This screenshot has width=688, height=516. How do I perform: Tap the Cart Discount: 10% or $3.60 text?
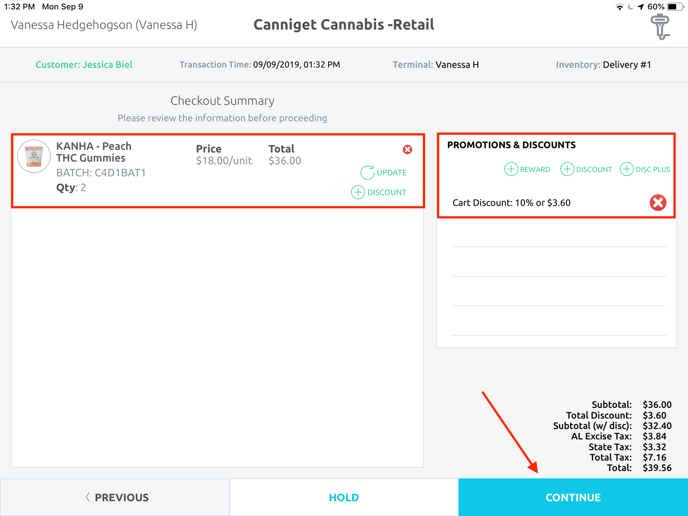511,203
